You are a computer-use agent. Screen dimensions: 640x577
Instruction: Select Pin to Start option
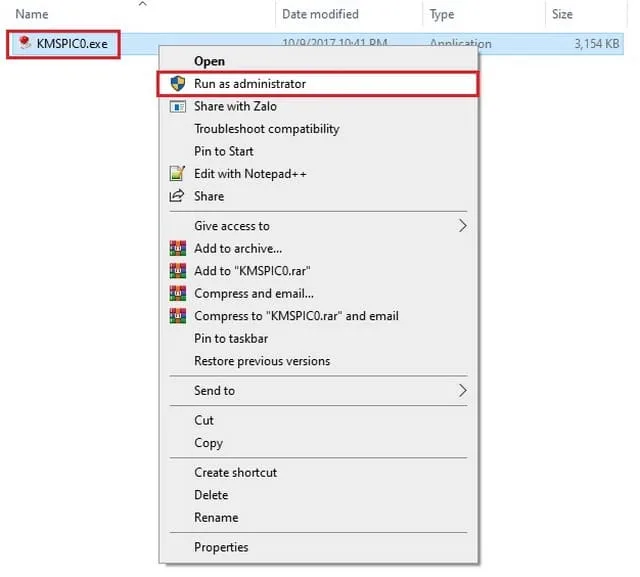(224, 151)
